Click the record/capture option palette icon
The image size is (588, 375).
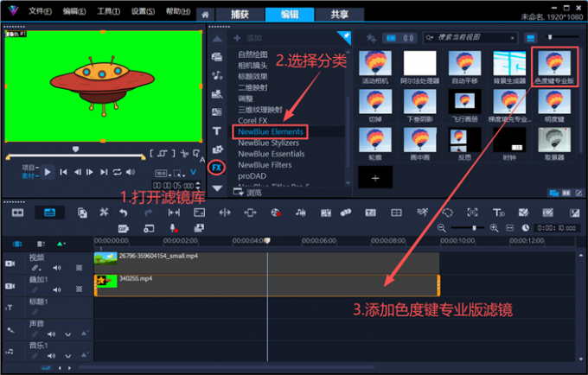click(276, 213)
